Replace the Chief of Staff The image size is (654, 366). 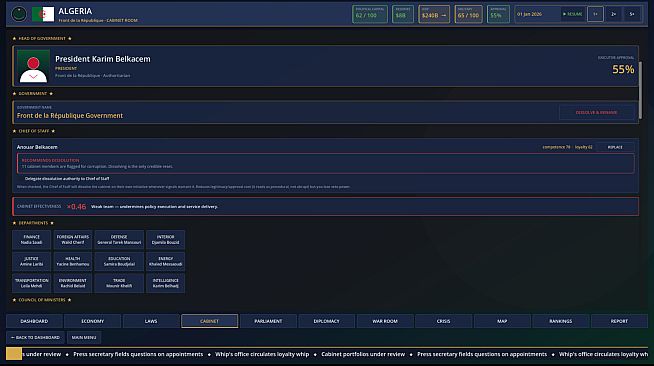coord(615,147)
